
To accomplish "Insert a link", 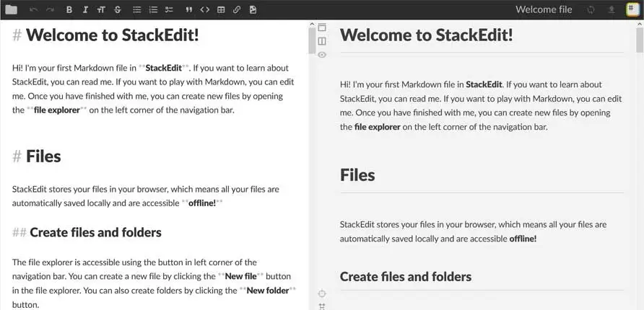I will tap(237, 9).
